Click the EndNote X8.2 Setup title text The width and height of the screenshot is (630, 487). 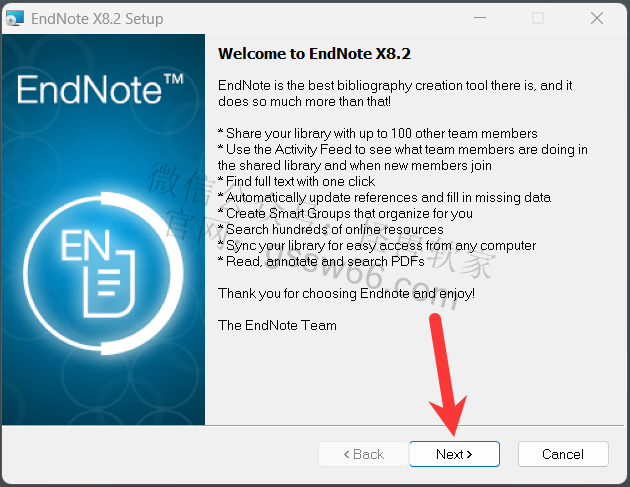(97, 18)
